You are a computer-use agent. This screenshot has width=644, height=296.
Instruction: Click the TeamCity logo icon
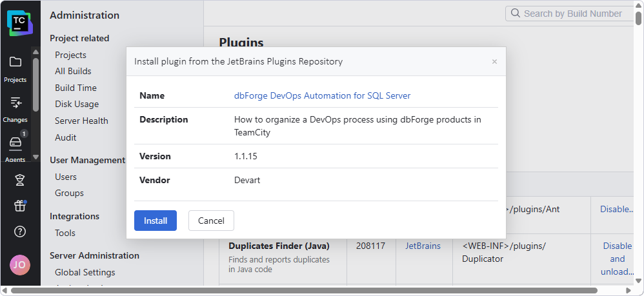click(19, 23)
